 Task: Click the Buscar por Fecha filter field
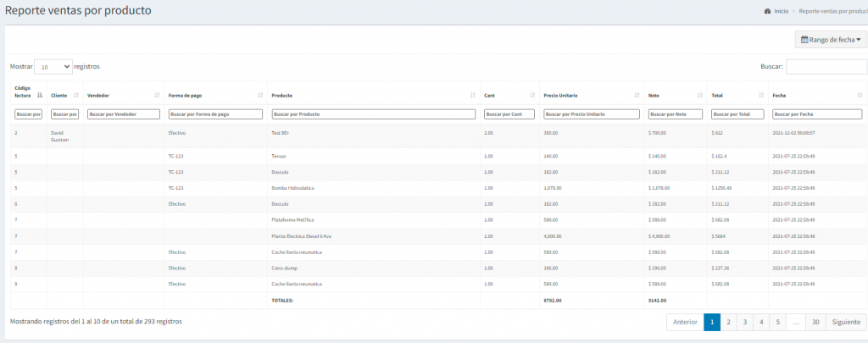point(816,113)
